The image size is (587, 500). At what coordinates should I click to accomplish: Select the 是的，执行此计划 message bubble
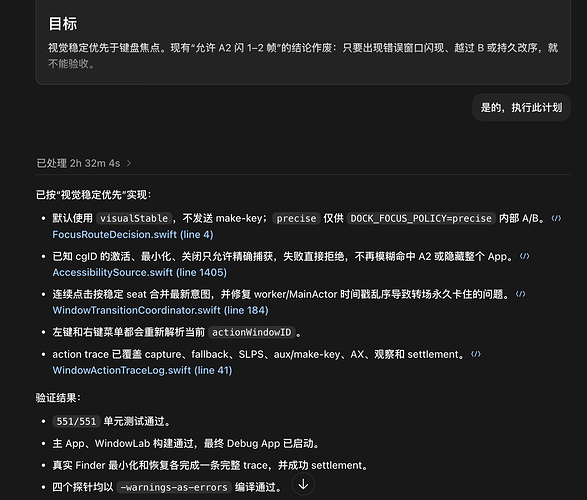pyautogui.click(x=521, y=107)
